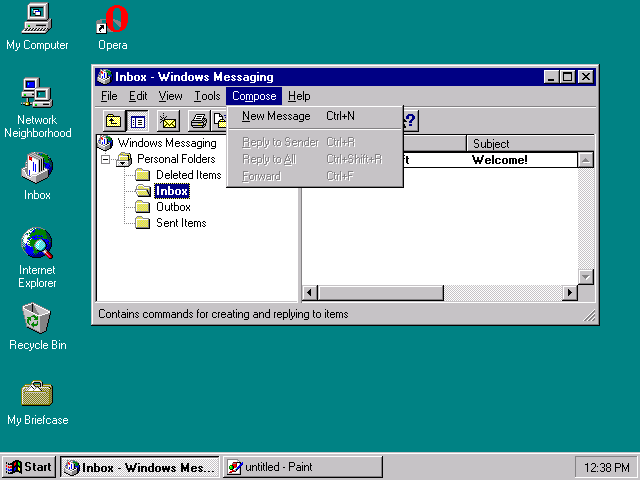Close the open Compose menu
Image resolution: width=640 pixels, height=480 pixels.
click(x=254, y=96)
